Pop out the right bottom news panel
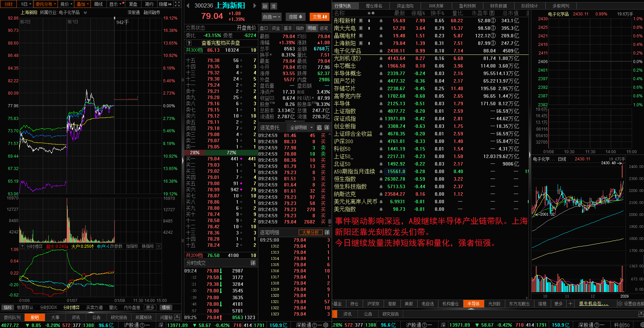This screenshot has height=328, width=644. tap(641, 314)
